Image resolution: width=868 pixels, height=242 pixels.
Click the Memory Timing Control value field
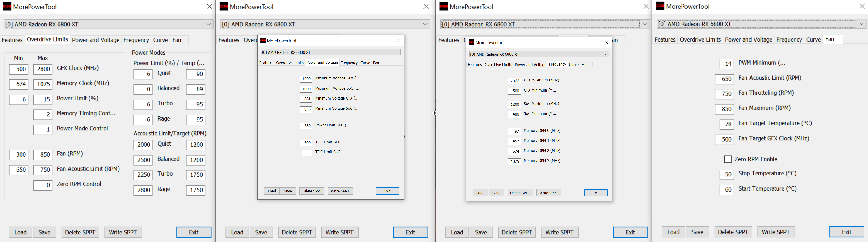[x=43, y=115]
